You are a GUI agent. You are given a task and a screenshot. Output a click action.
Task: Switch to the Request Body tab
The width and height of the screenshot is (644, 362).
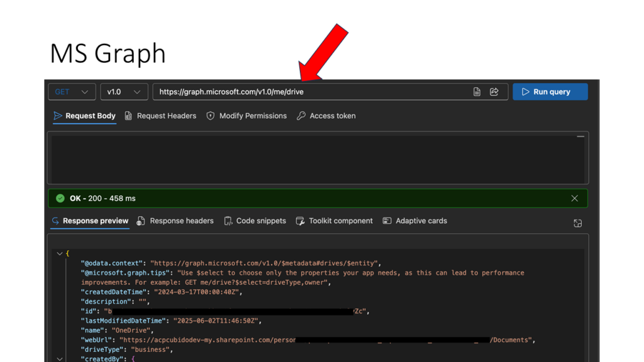tap(85, 116)
